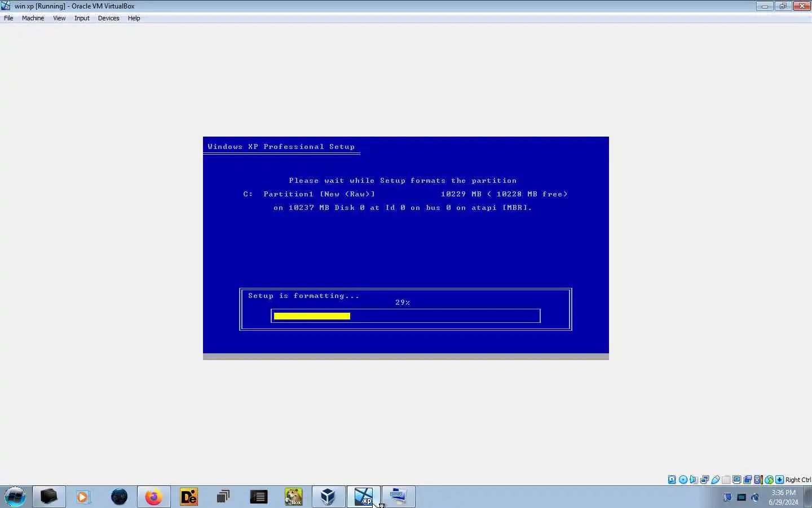Click the 29% progress text
The height and width of the screenshot is (508, 812).
403,303
